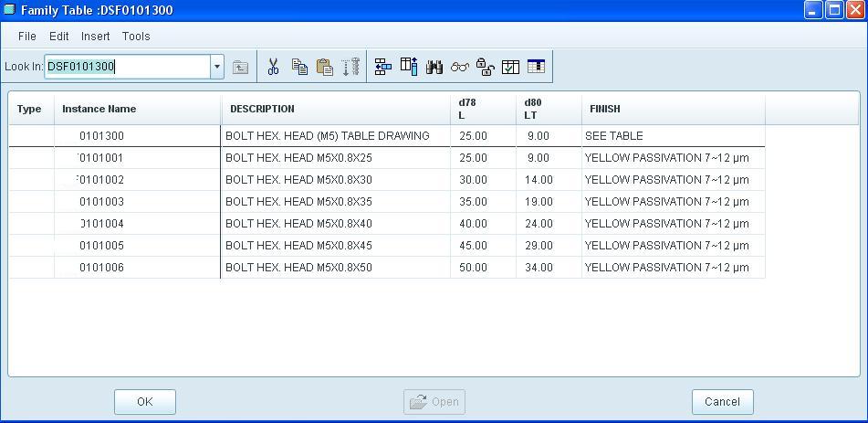Click the Instance Name column header
This screenshot has height=423, width=868.
pos(138,110)
